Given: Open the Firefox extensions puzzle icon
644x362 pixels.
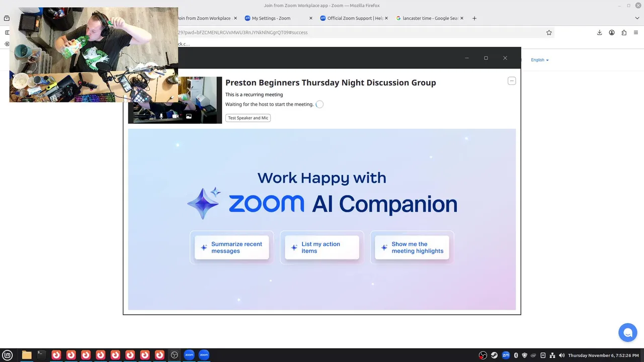Looking at the screenshot, I should [624, 33].
